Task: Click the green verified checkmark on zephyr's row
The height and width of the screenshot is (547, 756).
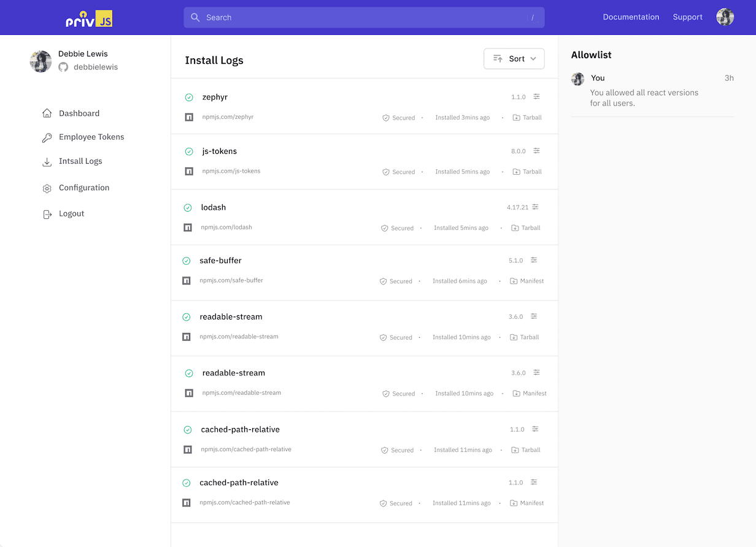Action: point(187,97)
